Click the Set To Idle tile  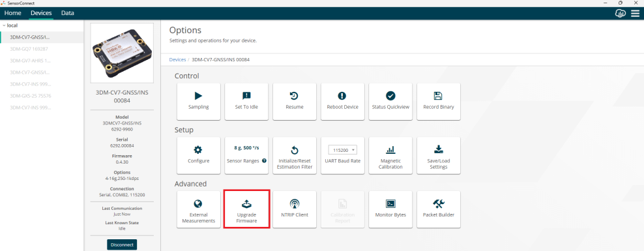246,102
